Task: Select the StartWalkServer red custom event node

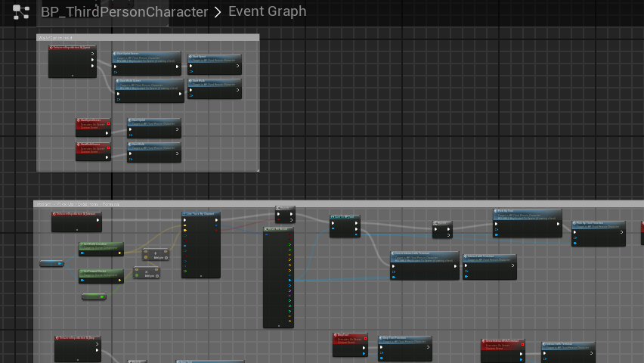Action: tap(93, 151)
